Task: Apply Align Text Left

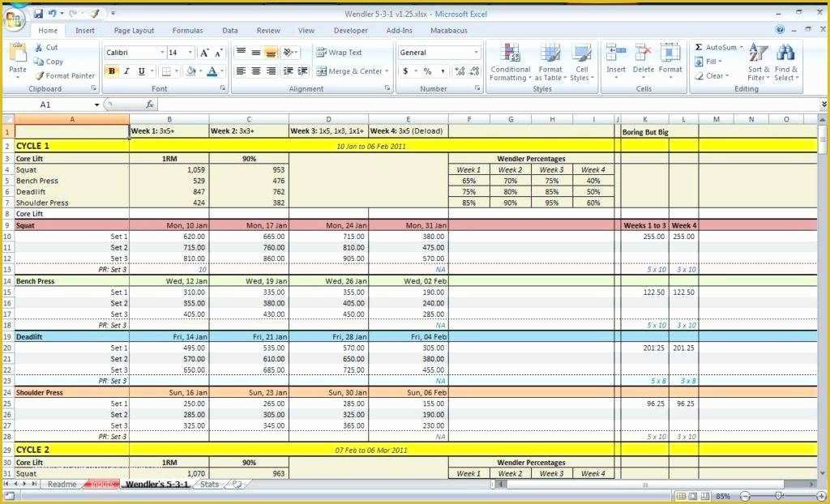Action: click(x=241, y=71)
